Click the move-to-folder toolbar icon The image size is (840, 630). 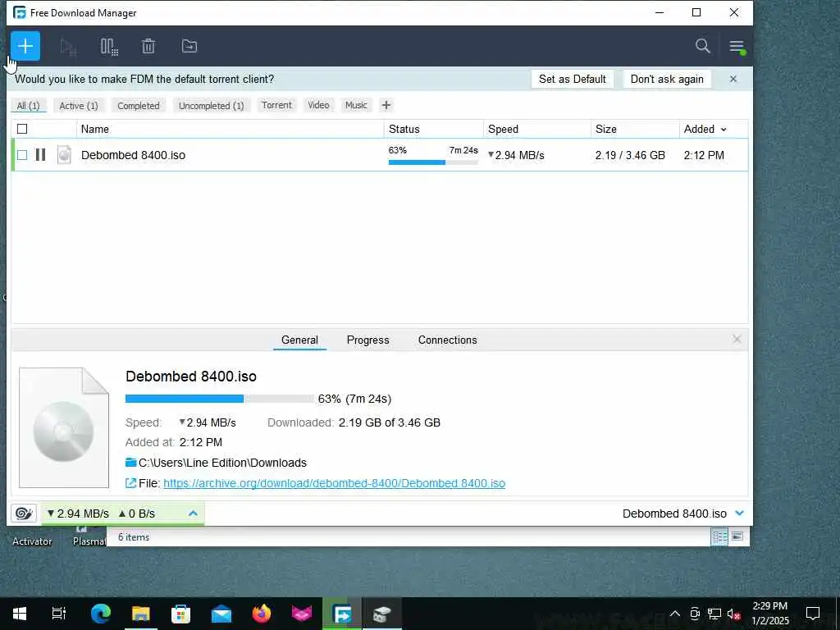click(x=189, y=47)
